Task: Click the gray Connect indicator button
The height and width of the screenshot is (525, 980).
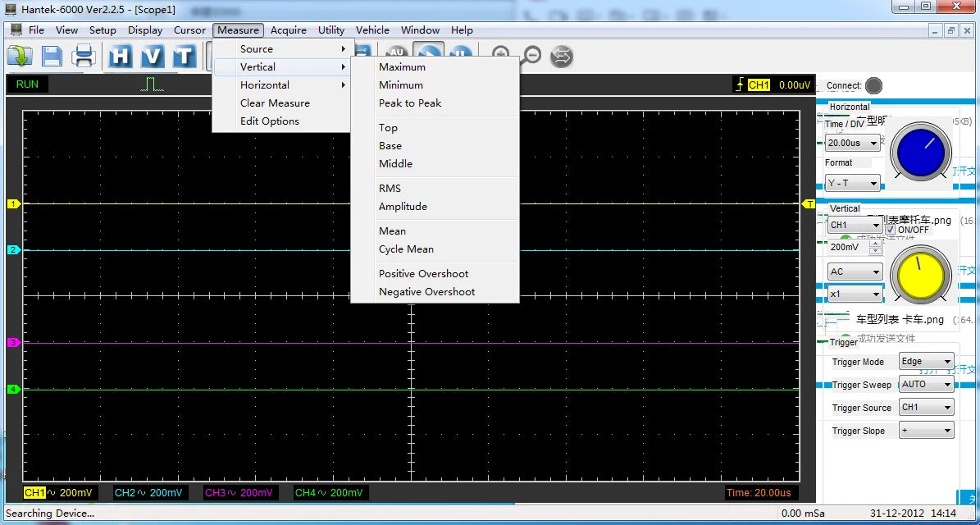Action: pyautogui.click(x=874, y=85)
